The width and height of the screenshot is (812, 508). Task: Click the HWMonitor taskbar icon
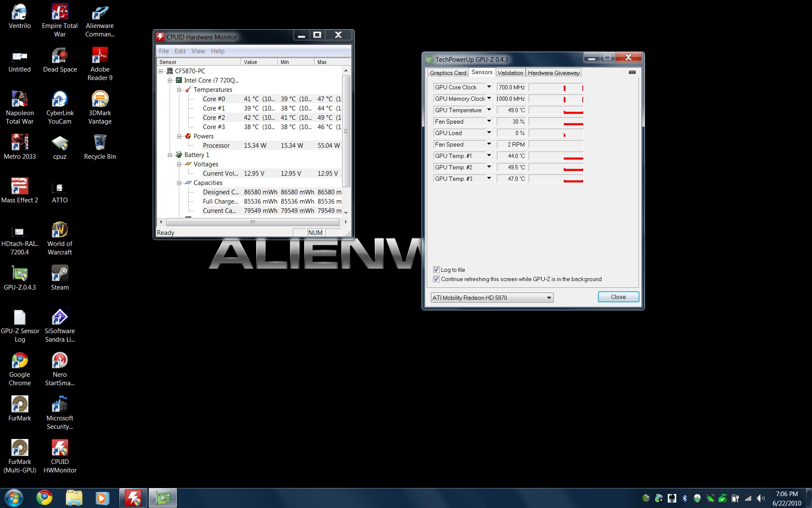pos(133,498)
